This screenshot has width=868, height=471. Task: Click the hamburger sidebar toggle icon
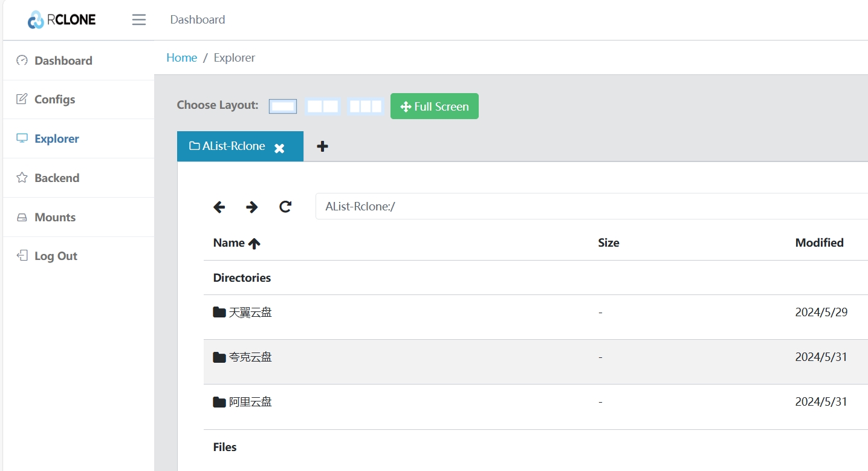tap(139, 20)
